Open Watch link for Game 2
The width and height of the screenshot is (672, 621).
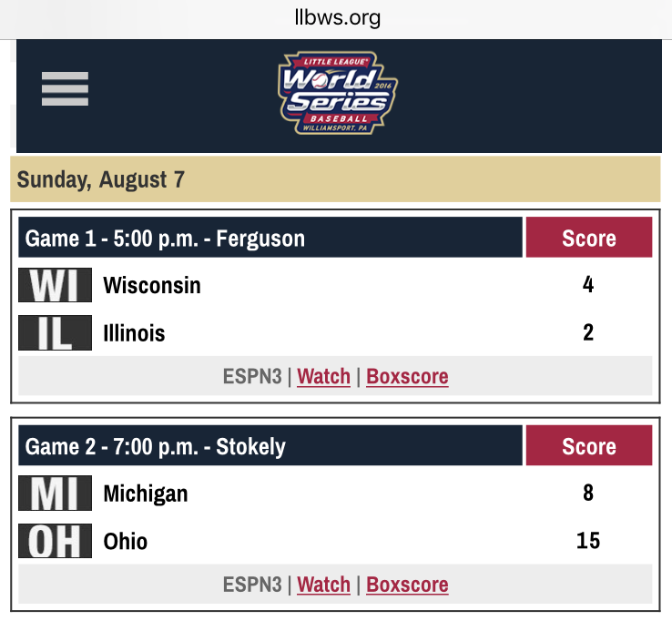[x=323, y=585]
